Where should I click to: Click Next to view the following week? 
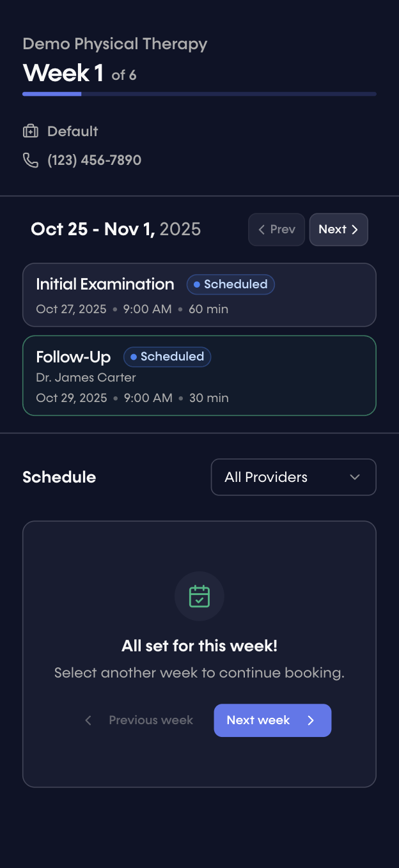[338, 229]
